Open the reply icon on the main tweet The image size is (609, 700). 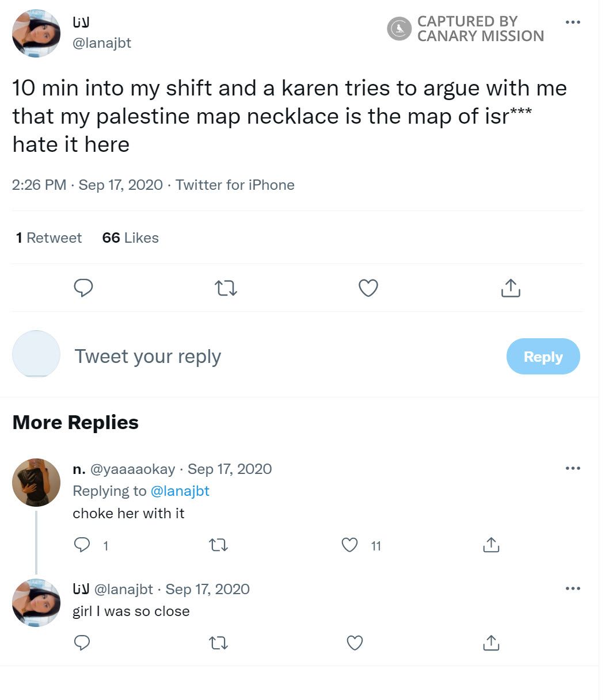(x=83, y=288)
